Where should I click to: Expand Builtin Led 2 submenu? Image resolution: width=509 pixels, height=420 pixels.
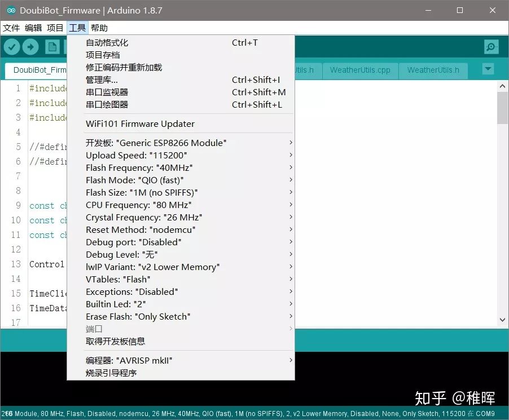(x=181, y=304)
